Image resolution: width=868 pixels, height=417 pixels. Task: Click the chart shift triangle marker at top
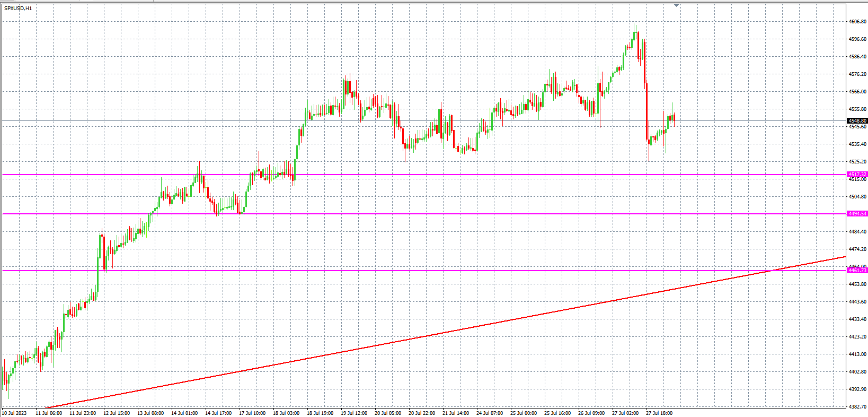point(676,5)
